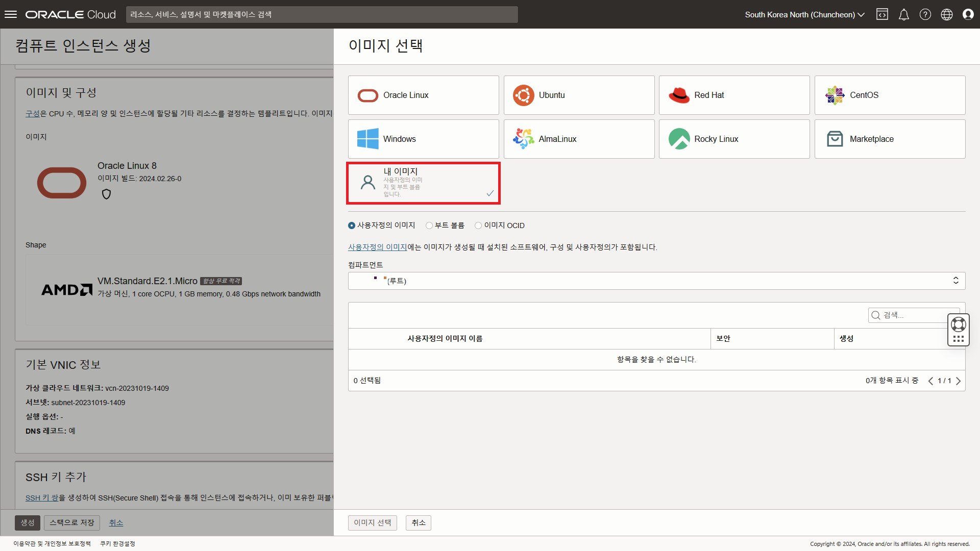The width and height of the screenshot is (980, 551).
Task: Select the Ubuntu image tile
Action: pos(579,95)
